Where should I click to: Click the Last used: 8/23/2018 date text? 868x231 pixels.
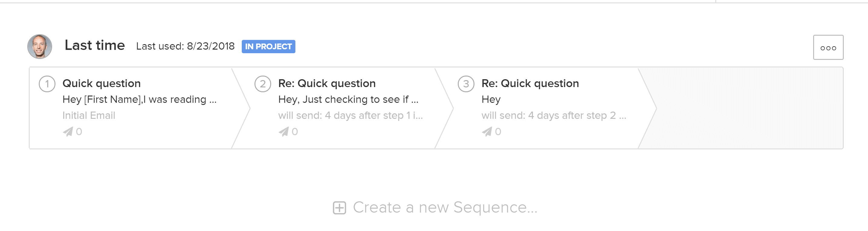pyautogui.click(x=185, y=46)
